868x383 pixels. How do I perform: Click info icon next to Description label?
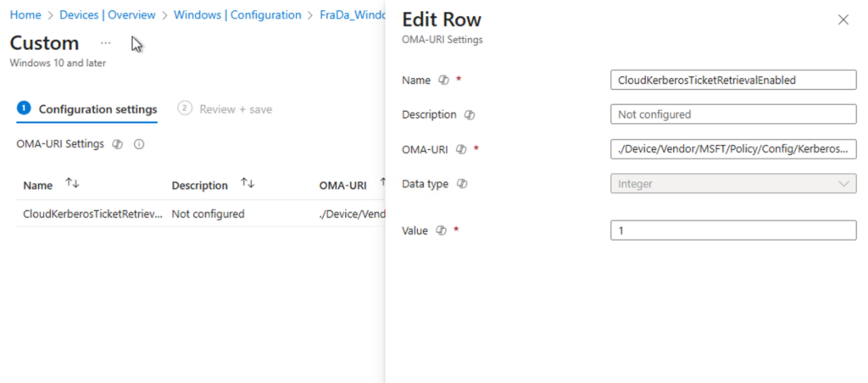[469, 115]
